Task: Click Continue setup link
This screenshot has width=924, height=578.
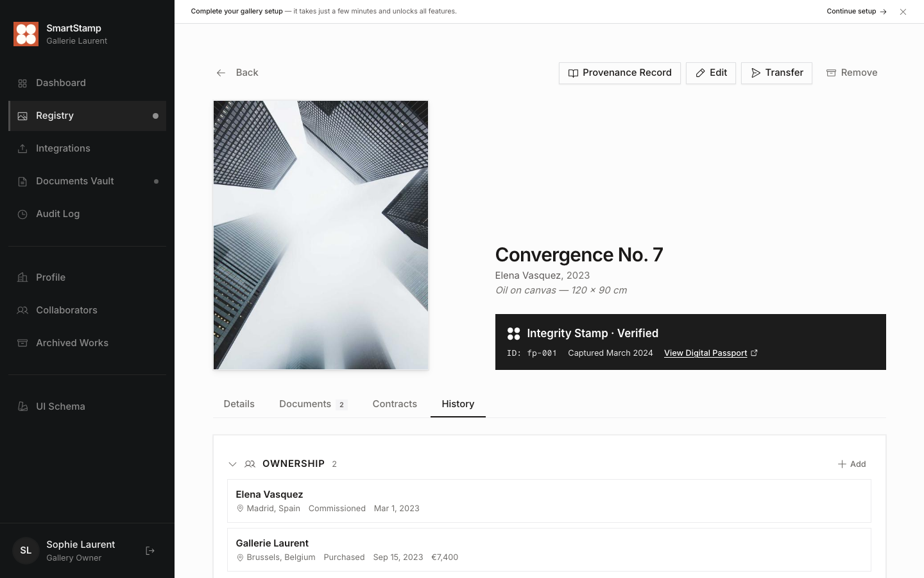Action: [x=857, y=12]
